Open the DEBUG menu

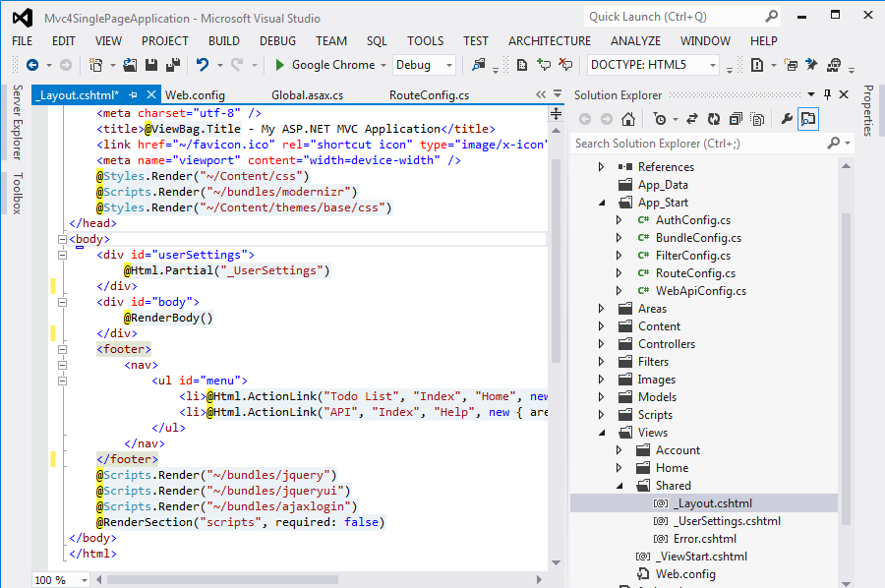click(277, 41)
